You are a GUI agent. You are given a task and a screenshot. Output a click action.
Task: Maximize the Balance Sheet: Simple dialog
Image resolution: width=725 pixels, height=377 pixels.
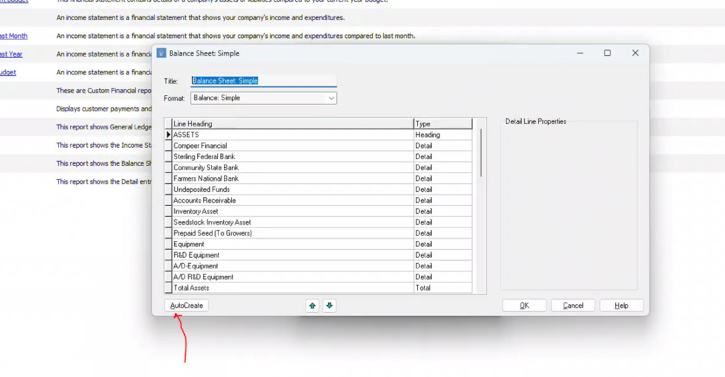click(x=607, y=53)
